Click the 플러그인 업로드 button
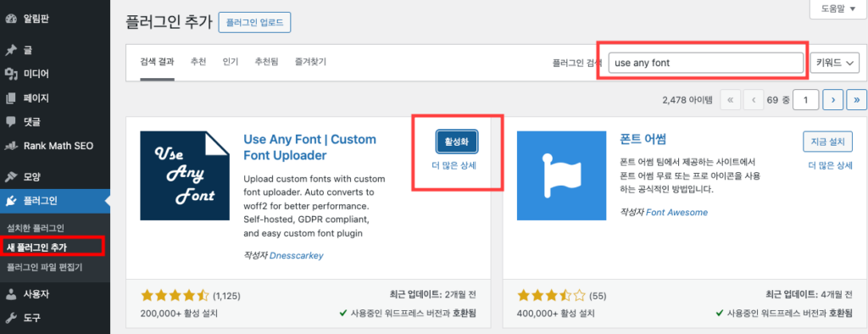This screenshot has width=868, height=334. click(254, 23)
